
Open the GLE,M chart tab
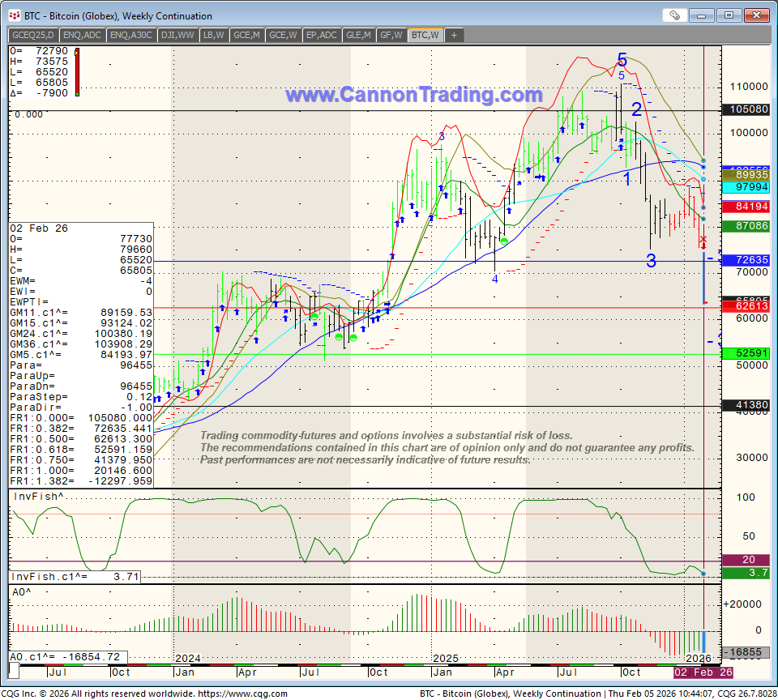(x=358, y=35)
